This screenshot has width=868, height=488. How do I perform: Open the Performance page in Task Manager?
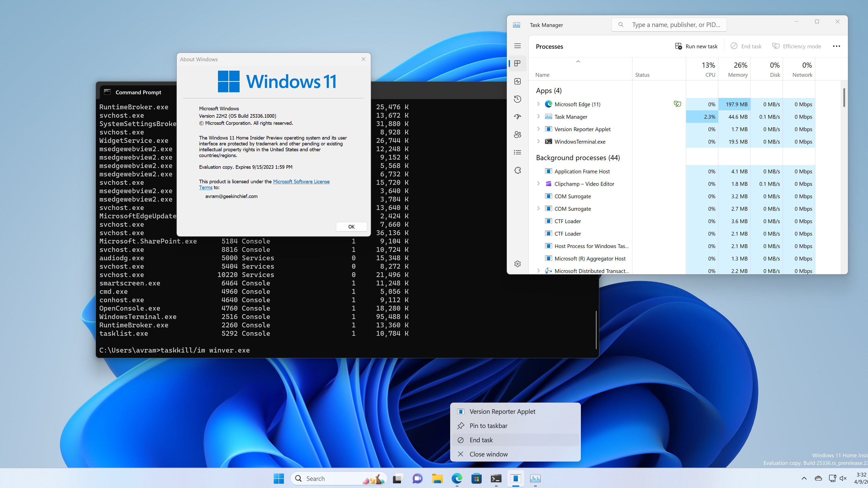tap(518, 81)
